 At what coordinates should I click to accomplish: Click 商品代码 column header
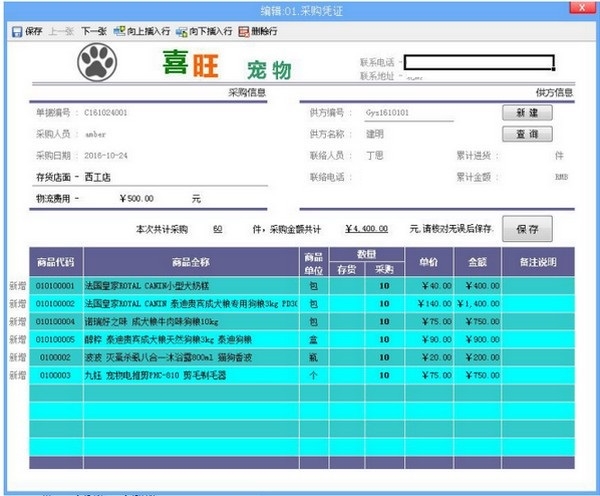[x=56, y=262]
